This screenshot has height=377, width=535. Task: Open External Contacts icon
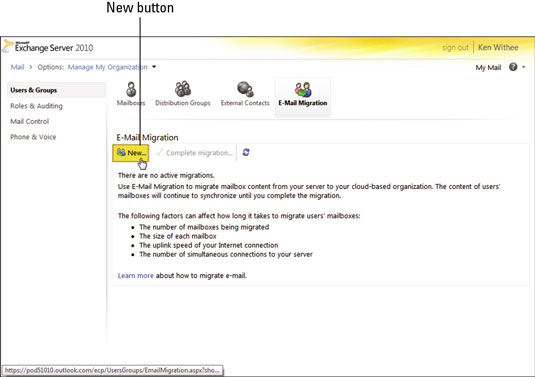245,89
